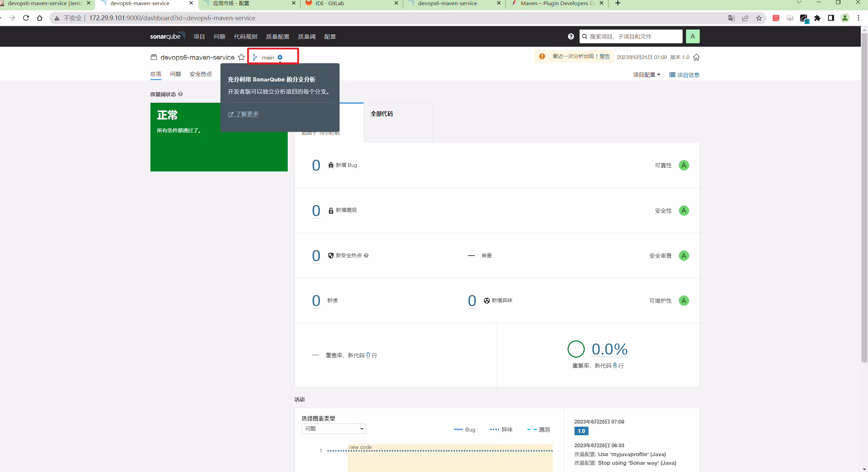Click the browser bookmark star icon
This screenshot has width=868, height=472.
(759, 18)
